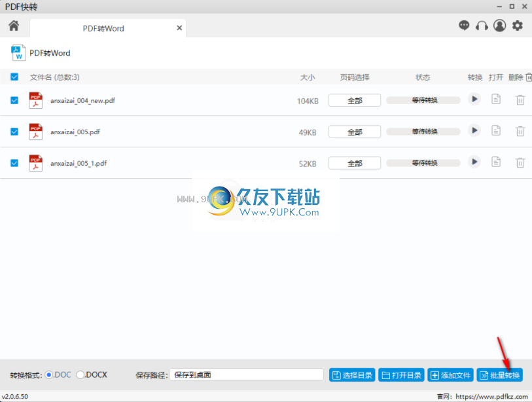Screen dimensions: 532x402
Task: Click the 49KB size value
Action: click(308, 132)
